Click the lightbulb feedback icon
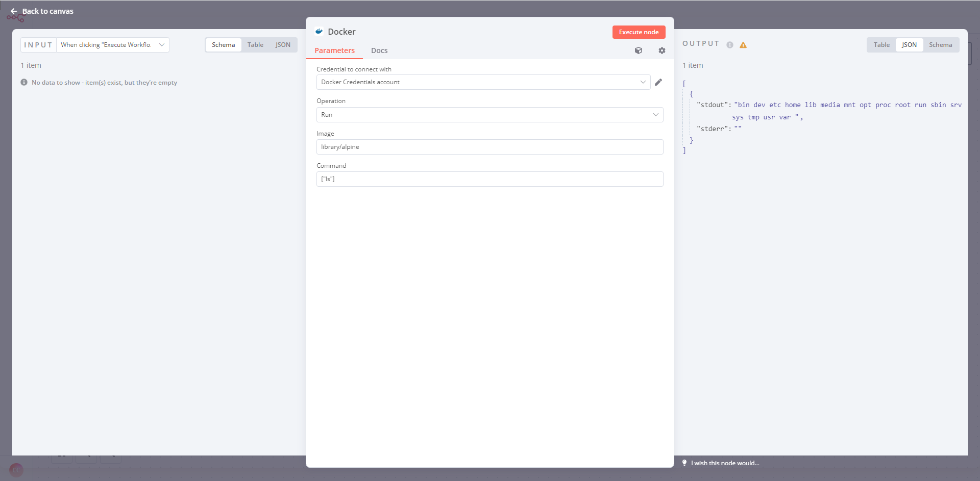 point(684,463)
